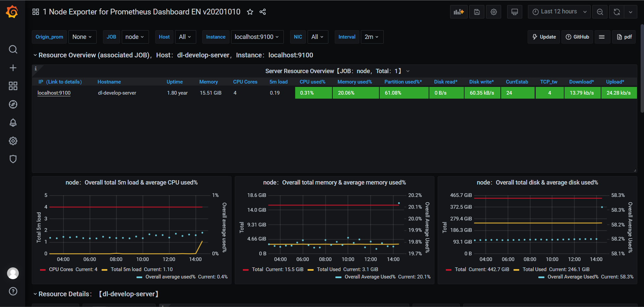Open the hamburger menu next to GitHub
The height and width of the screenshot is (307, 644).
(602, 37)
